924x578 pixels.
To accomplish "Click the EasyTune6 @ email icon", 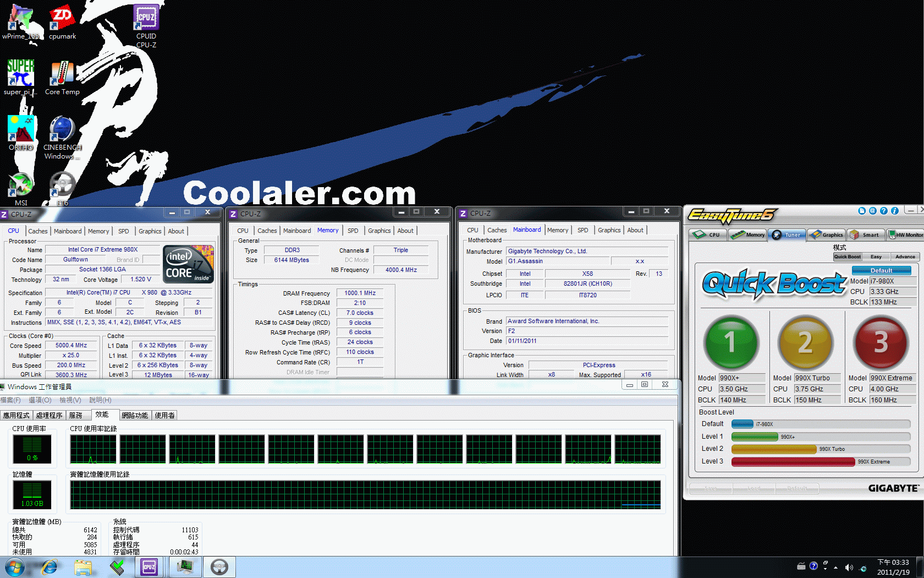I will (873, 211).
